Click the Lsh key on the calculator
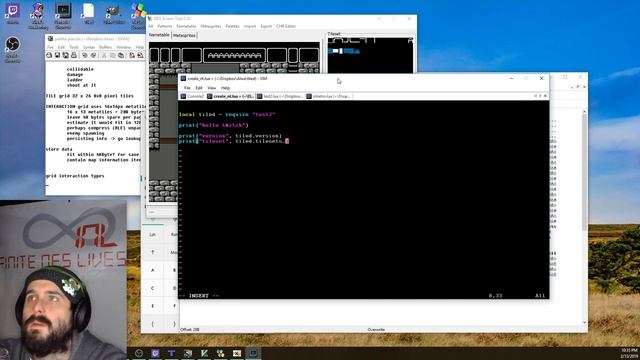 [152, 234]
